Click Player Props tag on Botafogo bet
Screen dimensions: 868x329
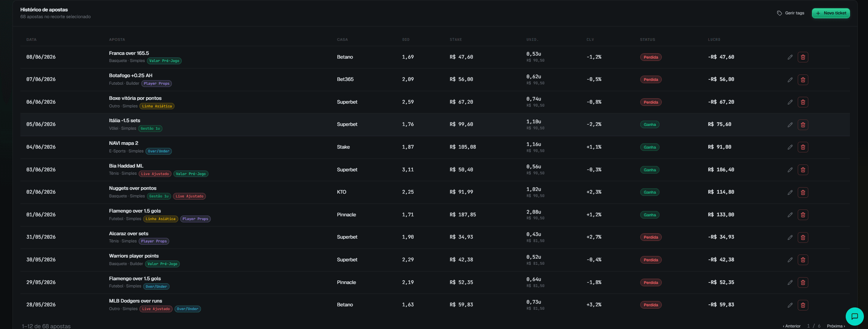pyautogui.click(x=156, y=84)
